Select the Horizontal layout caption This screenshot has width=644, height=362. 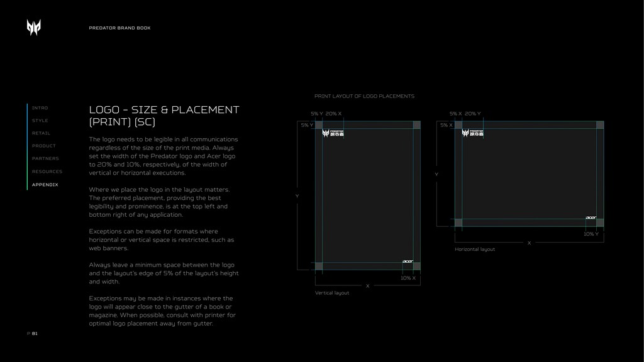tap(475, 250)
